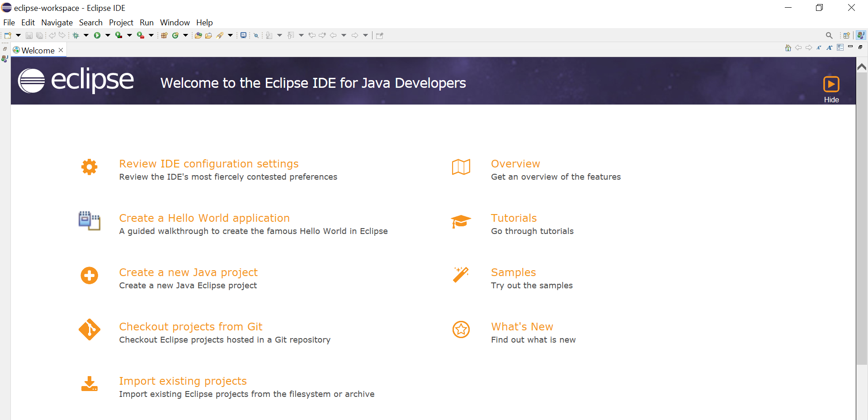Click the New Java Package icon

[164, 35]
